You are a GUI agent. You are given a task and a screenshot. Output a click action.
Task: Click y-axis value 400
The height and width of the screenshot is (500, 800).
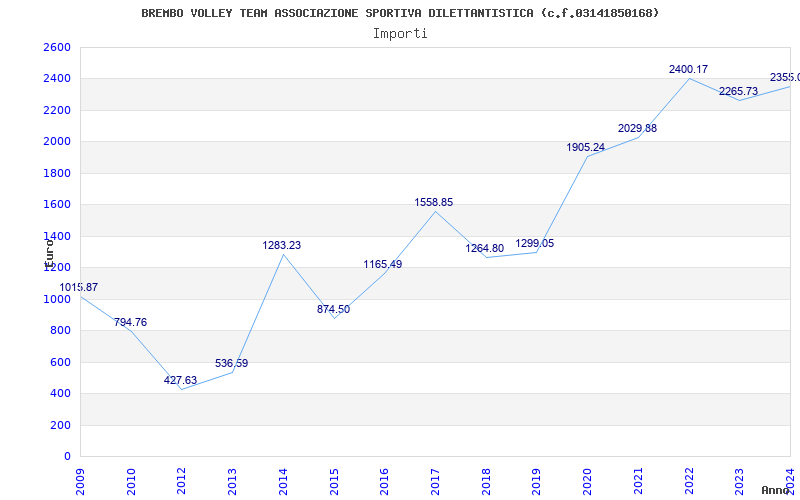(x=60, y=394)
